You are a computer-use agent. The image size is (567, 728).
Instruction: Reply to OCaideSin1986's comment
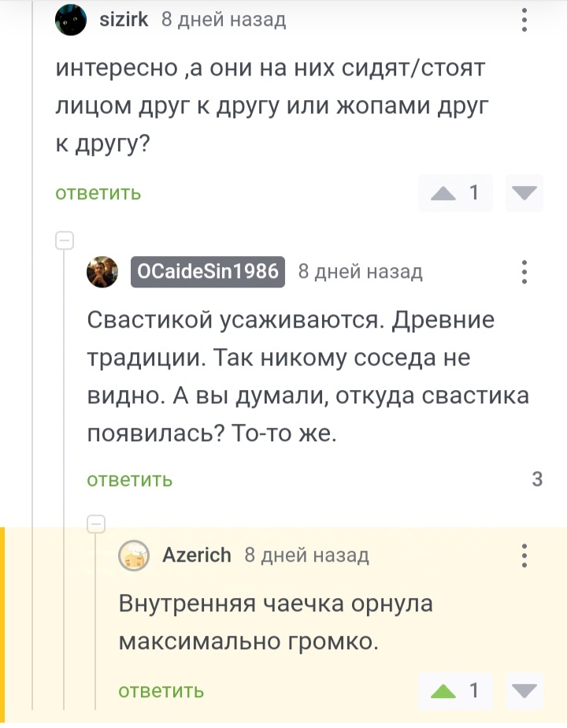click(129, 479)
